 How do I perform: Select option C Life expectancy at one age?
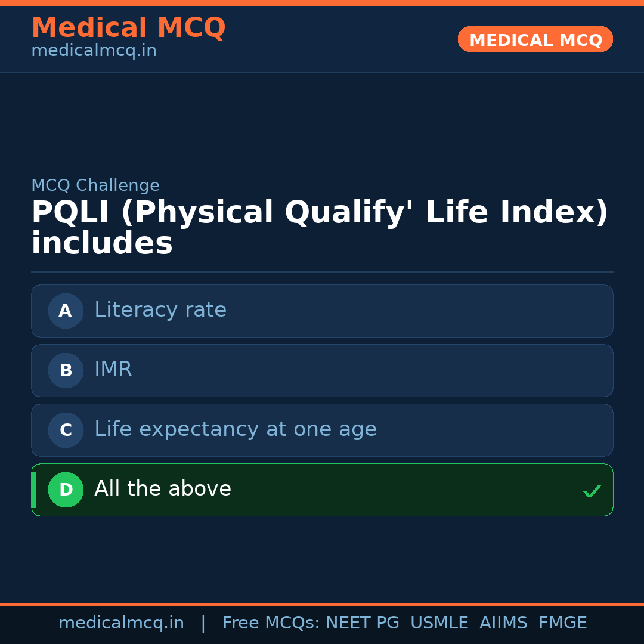pos(322,430)
